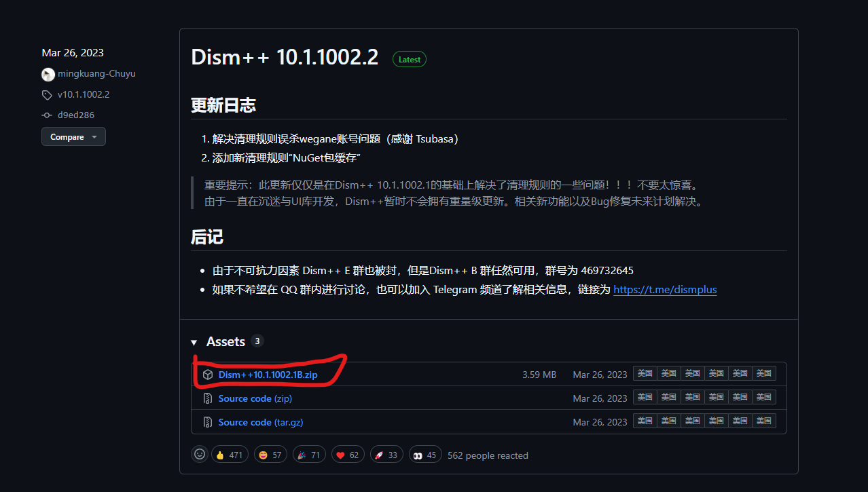Open mingkuang-Chuyu's profile avatar
Viewport: 868px width, 492px height.
[48, 74]
